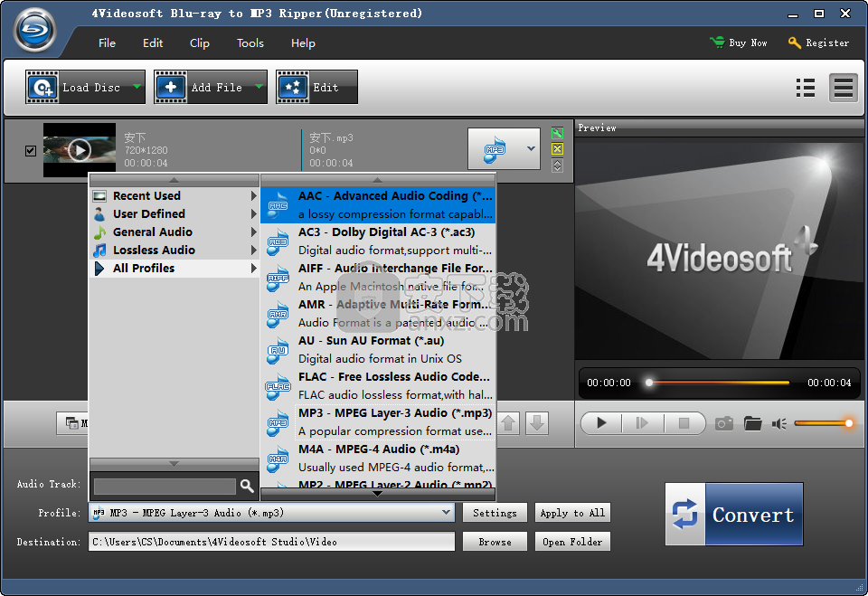868x596 pixels.
Task: Select MP3 - MPEG Layer-3 Audio format
Action: pyautogui.click(x=378, y=422)
